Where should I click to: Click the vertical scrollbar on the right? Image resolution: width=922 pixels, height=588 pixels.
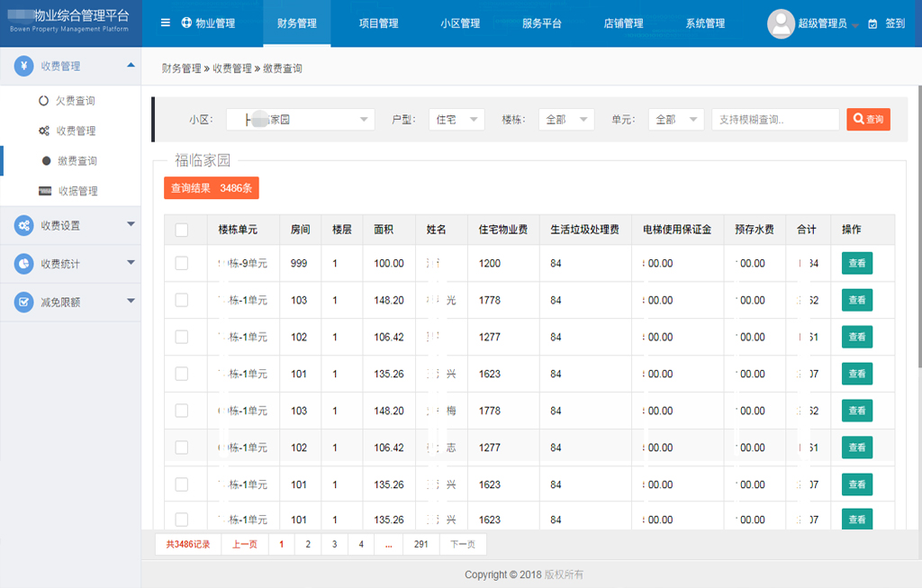[917, 225]
